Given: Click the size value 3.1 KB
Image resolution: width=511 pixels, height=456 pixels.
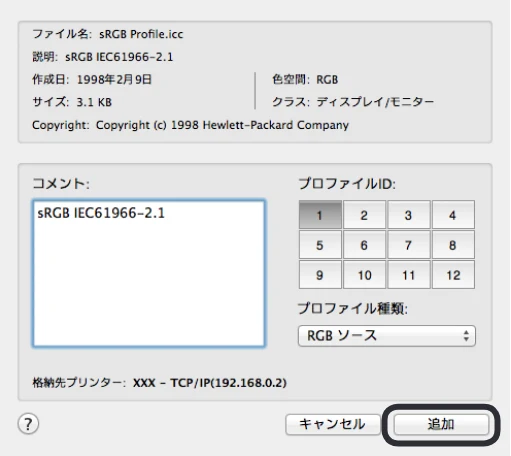Looking at the screenshot, I should pos(94,102).
